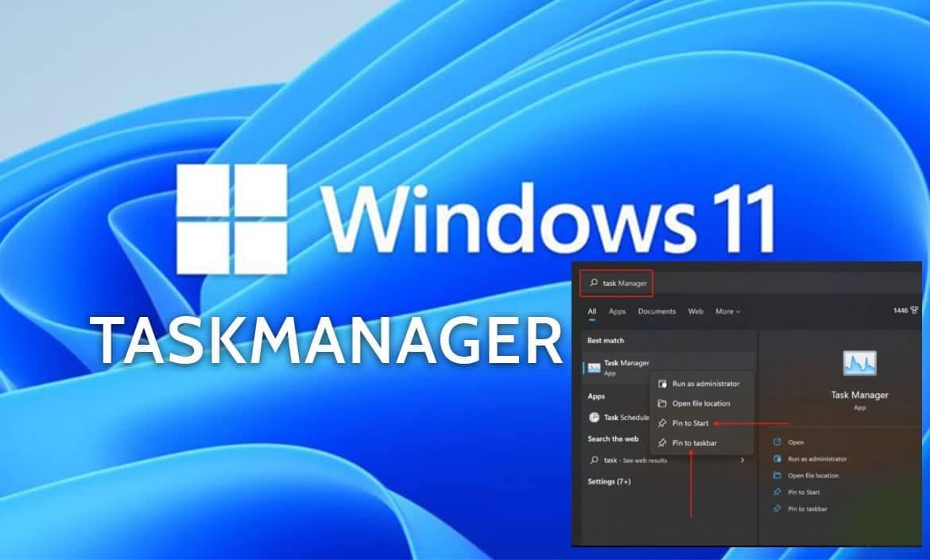The image size is (930, 560).
Task: Click the pin icon beside Pin to taskbar
Action: click(662, 442)
